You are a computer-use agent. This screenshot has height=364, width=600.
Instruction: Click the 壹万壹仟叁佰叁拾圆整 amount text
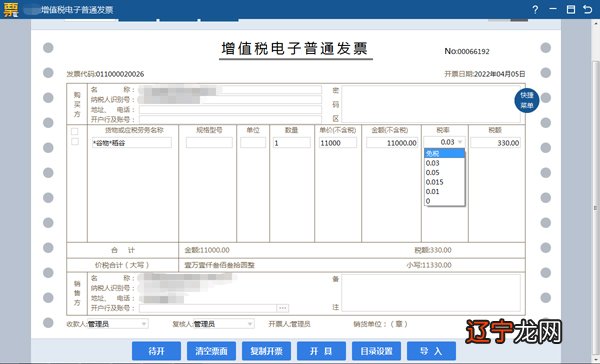tap(220, 265)
